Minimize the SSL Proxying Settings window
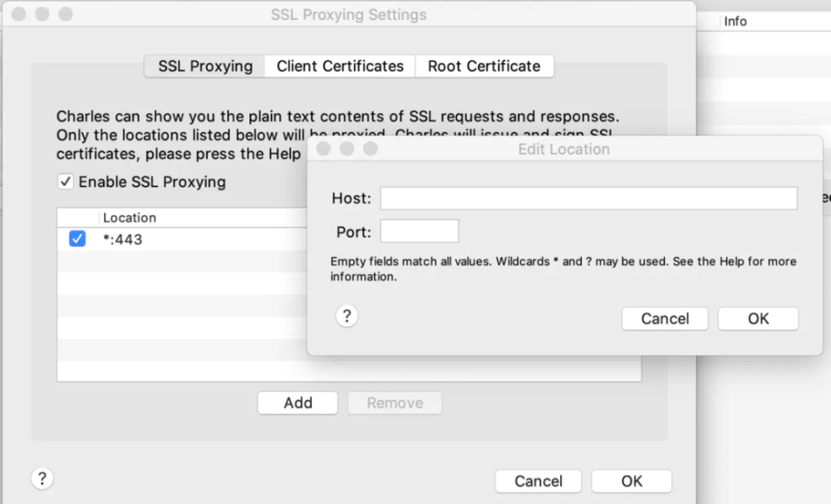Image resolution: width=831 pixels, height=504 pixels. 42,14
